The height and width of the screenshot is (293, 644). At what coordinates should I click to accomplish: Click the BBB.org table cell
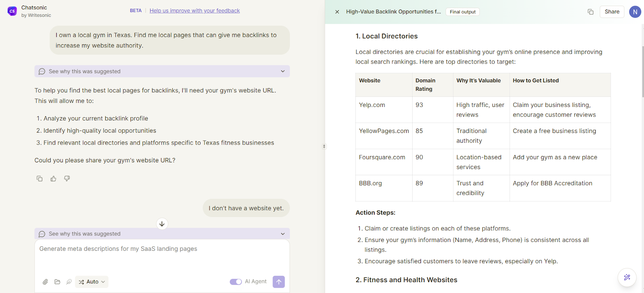(384, 188)
